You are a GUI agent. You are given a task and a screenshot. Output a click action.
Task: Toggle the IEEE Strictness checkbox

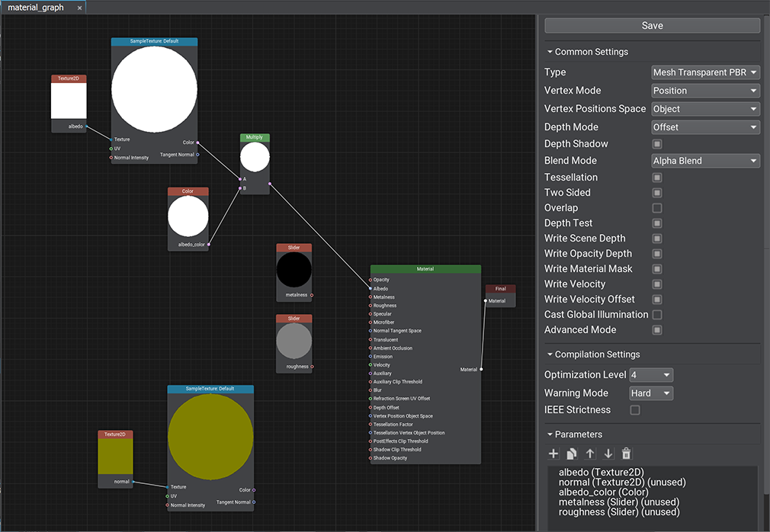(x=635, y=410)
